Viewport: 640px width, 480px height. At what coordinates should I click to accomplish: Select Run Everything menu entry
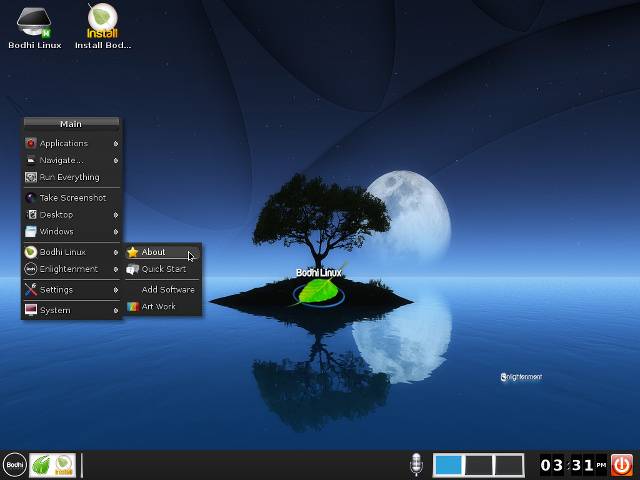69,177
